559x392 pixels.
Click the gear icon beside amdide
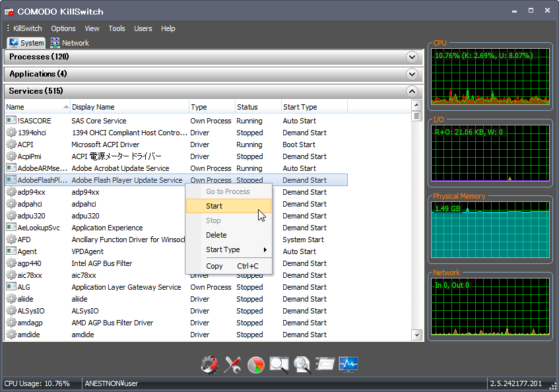(x=11, y=335)
